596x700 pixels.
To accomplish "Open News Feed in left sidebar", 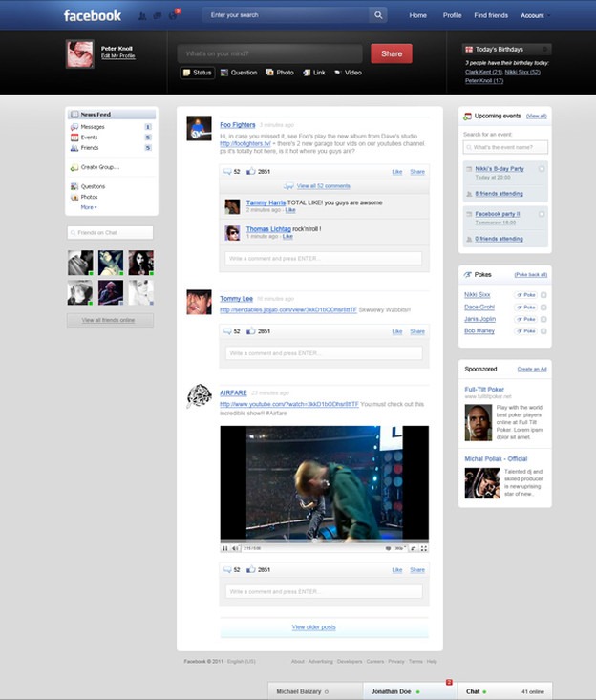I will 112,115.
